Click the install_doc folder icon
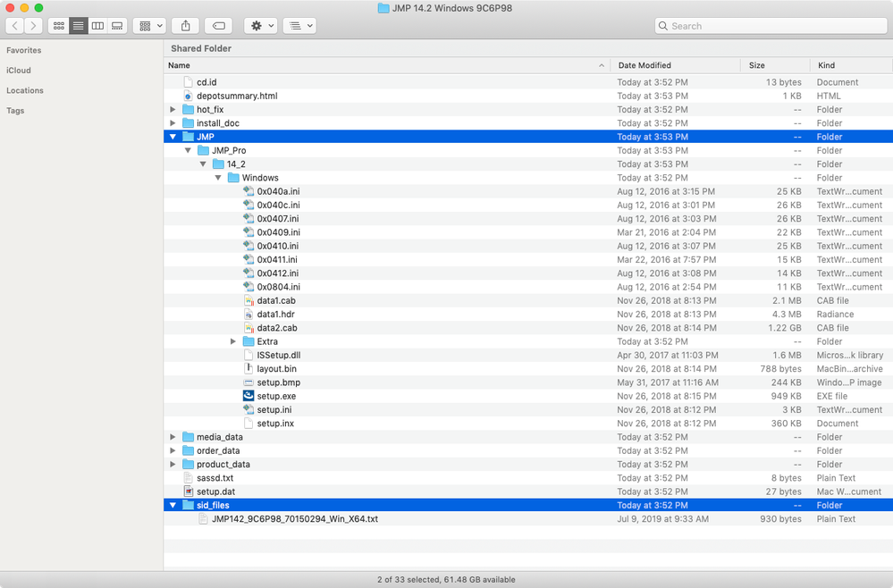Image resolution: width=893 pixels, height=588 pixels. point(188,123)
